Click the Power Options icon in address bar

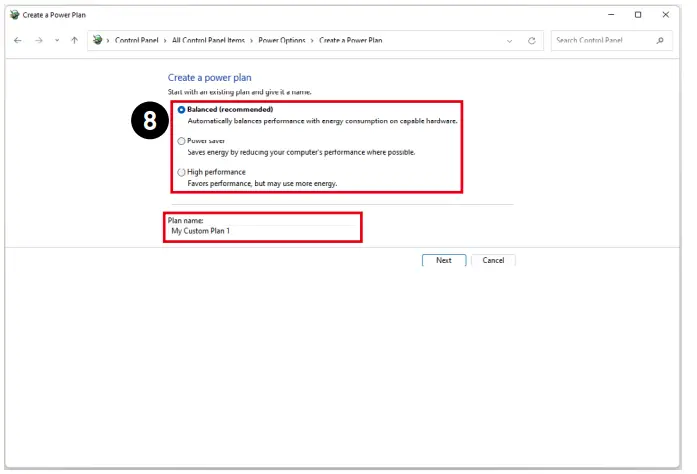97,40
